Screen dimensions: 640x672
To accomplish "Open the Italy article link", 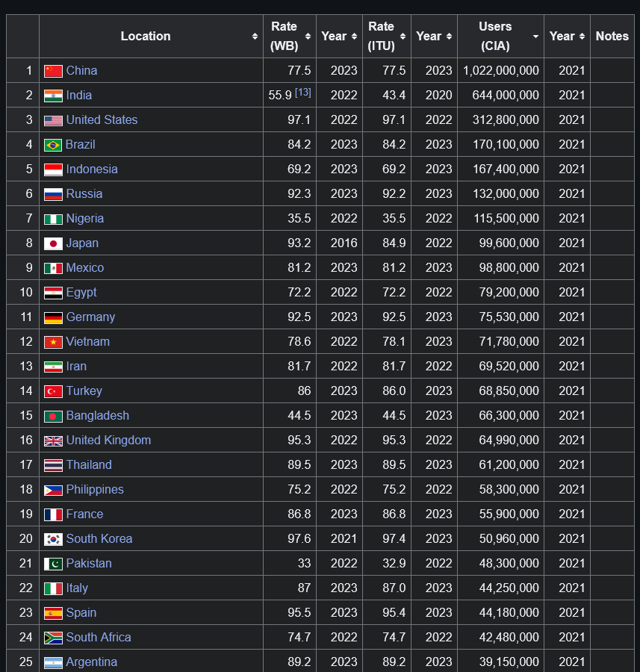I will [77, 588].
